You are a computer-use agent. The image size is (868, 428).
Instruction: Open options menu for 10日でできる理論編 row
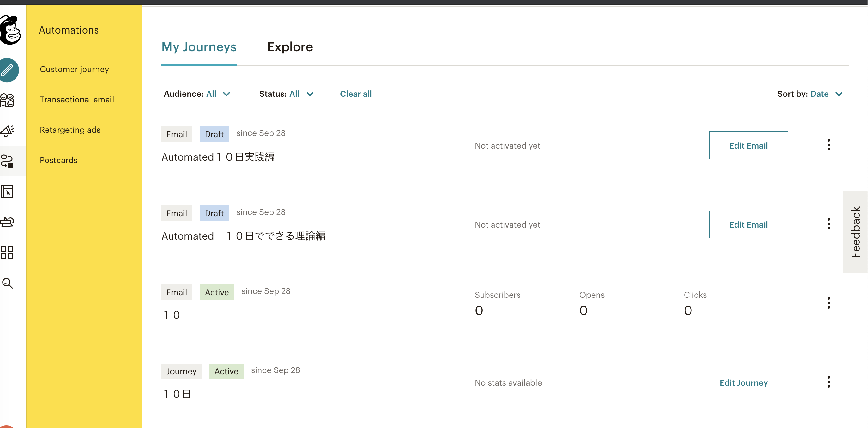pos(828,224)
